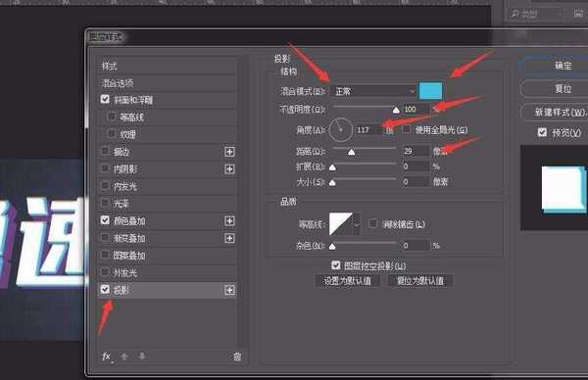Enable the 纹理 (Texture) checkbox

[112, 134]
